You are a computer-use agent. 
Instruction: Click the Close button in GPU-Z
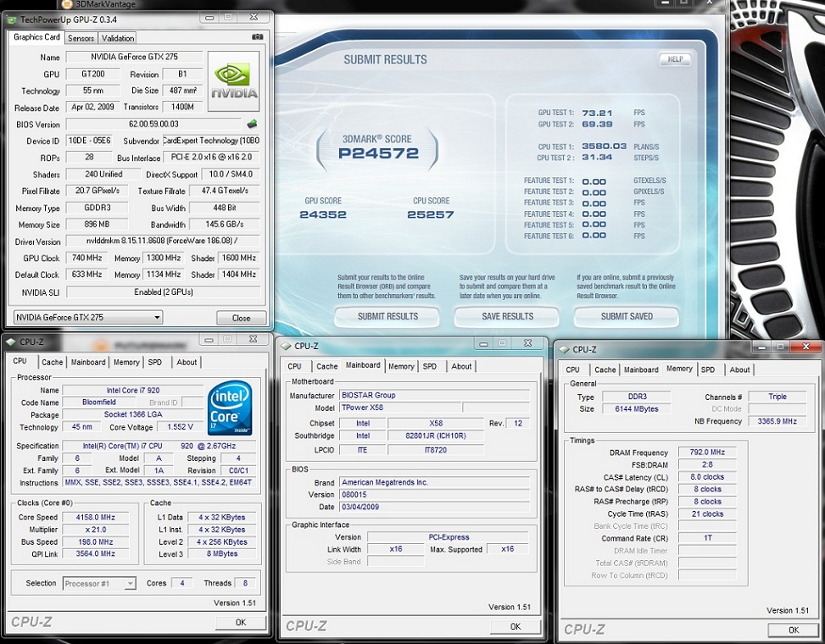point(241,318)
